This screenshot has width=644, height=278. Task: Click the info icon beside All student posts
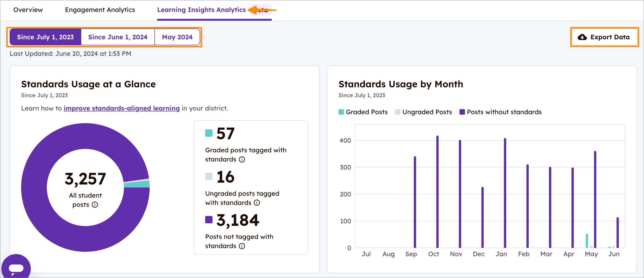[94, 205]
